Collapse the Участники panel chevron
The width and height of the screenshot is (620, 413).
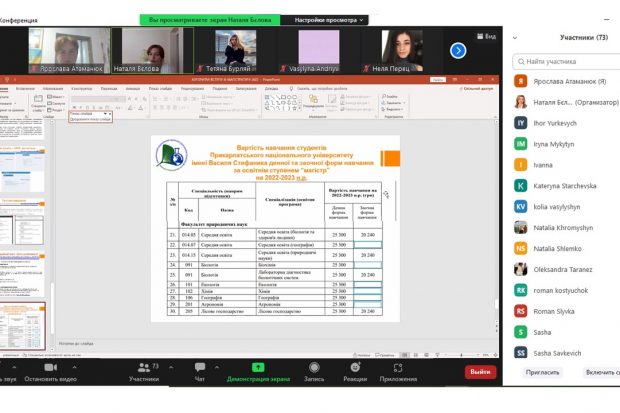(x=515, y=38)
